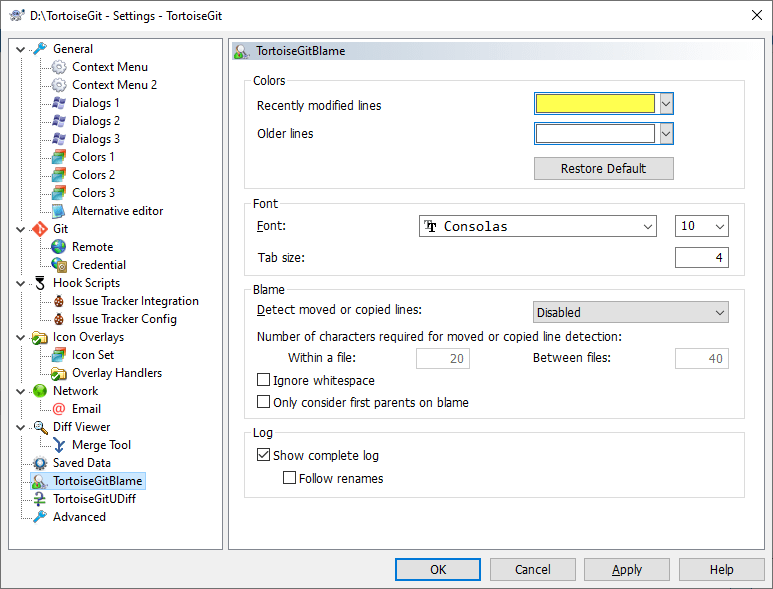The image size is (773, 589).
Task: Click the red Git diamond icon
Action: click(40, 229)
